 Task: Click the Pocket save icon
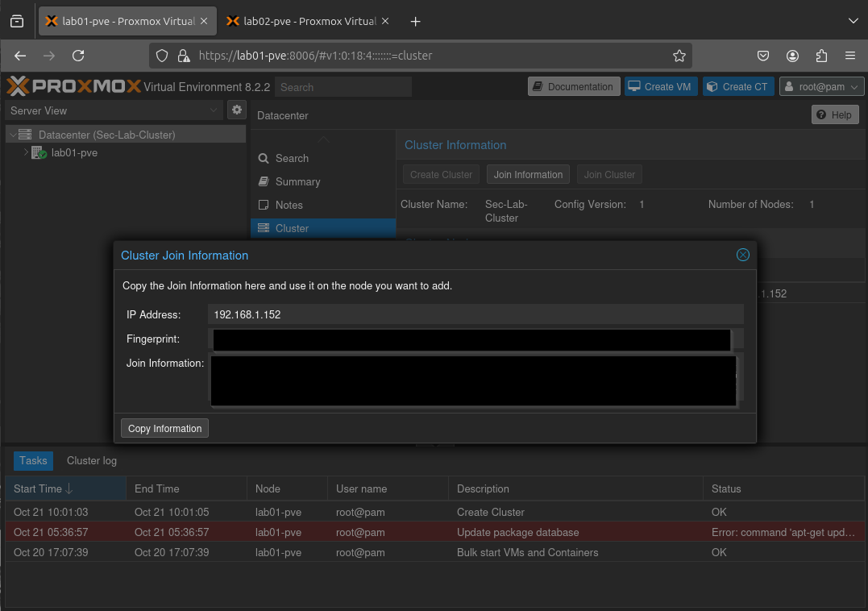tap(762, 56)
